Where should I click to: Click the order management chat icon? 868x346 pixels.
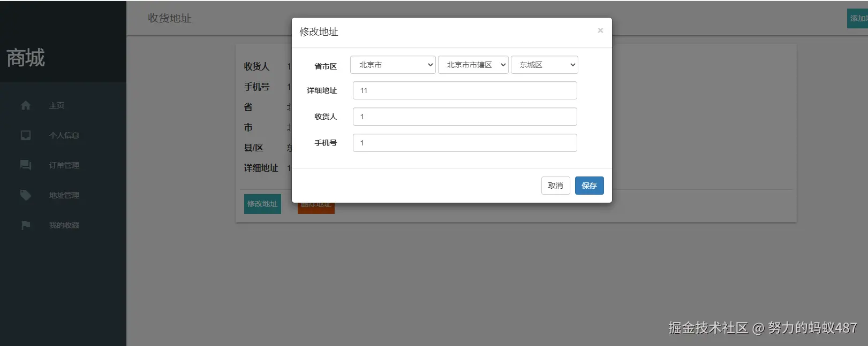26,165
